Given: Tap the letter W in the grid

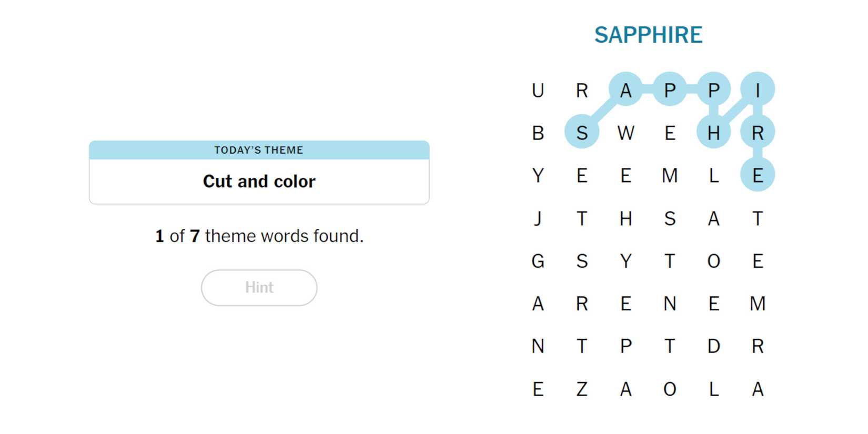Looking at the screenshot, I should tap(625, 133).
